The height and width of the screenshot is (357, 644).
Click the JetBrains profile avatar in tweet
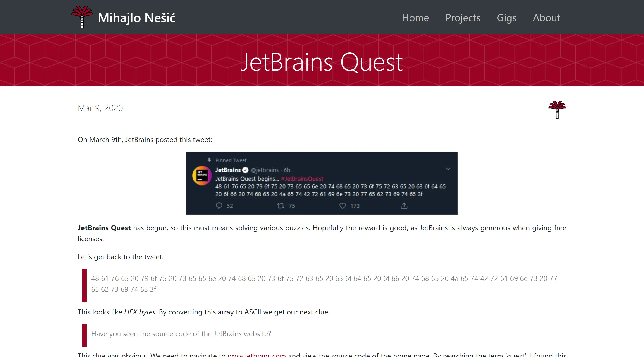(202, 175)
